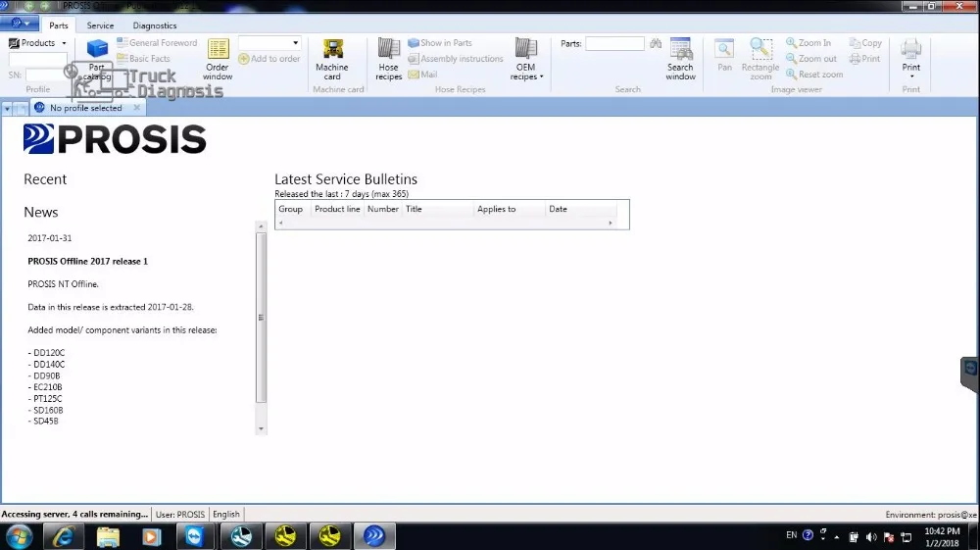
Task: Click the small Print item under Copy
Action: [865, 58]
